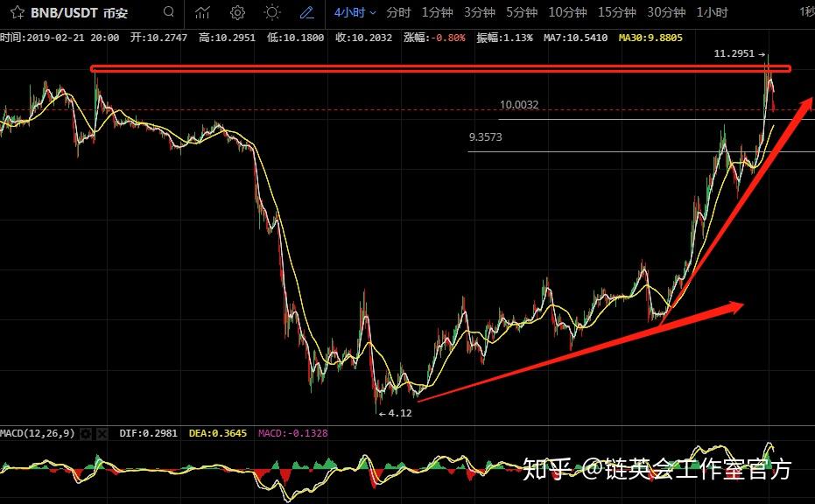The width and height of the screenshot is (815, 504).
Task: Select the candlestick chart style icon
Action: [202, 12]
